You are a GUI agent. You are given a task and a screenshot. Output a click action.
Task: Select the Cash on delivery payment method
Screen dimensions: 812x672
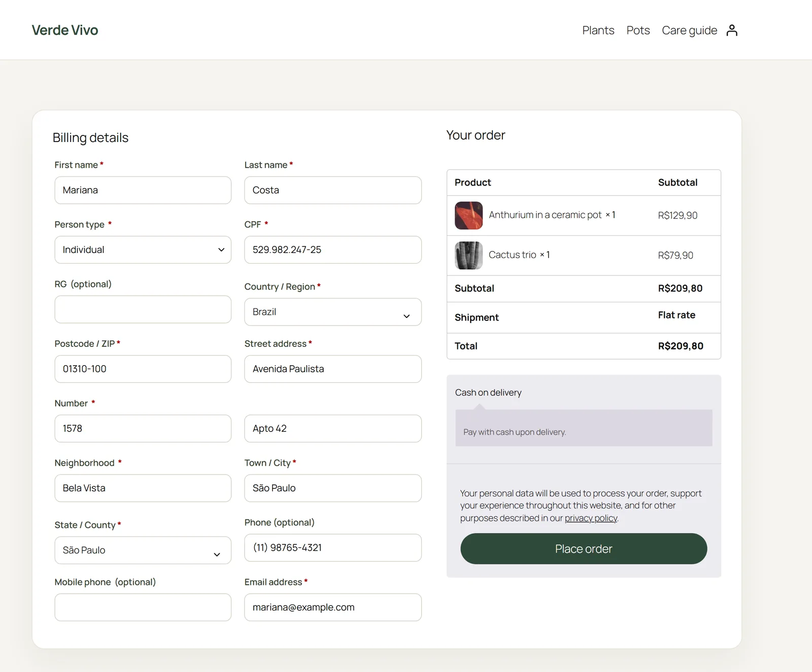tap(488, 393)
